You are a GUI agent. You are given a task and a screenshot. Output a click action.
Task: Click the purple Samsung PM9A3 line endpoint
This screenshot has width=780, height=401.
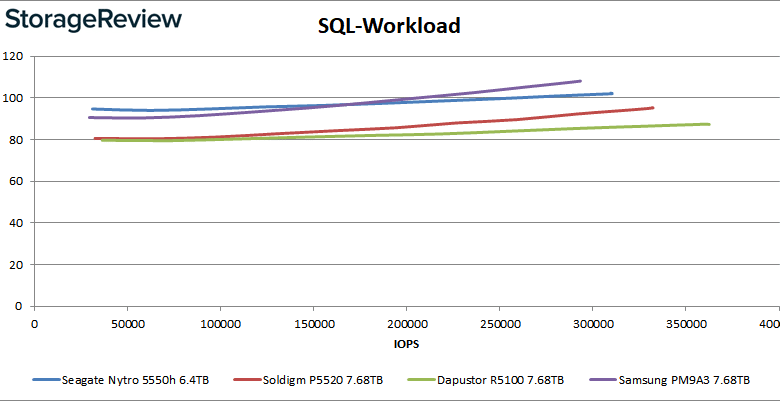coord(580,81)
